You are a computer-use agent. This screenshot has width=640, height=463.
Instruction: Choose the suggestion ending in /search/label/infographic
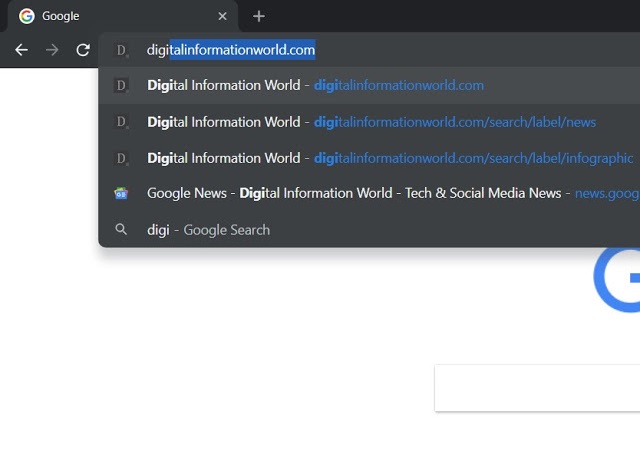tap(369, 158)
